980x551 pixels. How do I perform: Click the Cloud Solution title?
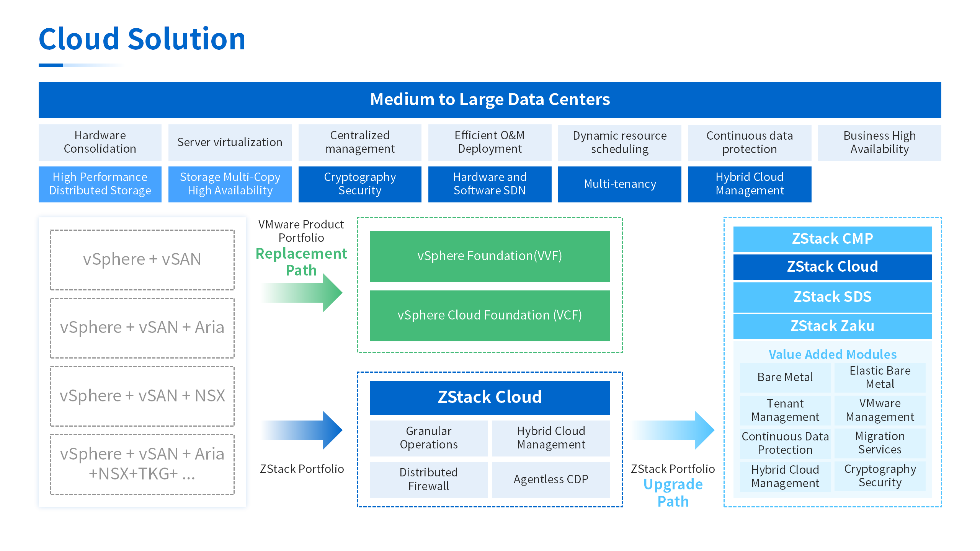142,39
